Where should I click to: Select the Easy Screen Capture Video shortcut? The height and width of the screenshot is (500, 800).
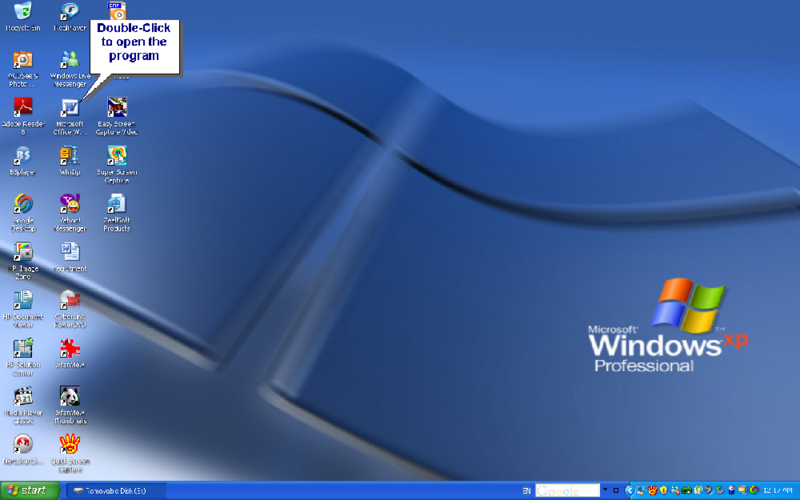(117, 116)
